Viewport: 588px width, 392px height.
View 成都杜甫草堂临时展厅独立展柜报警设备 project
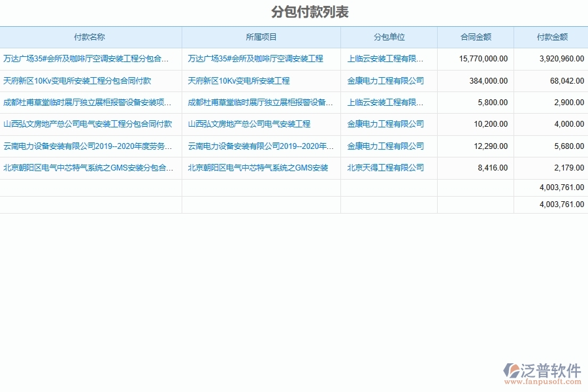click(x=260, y=102)
